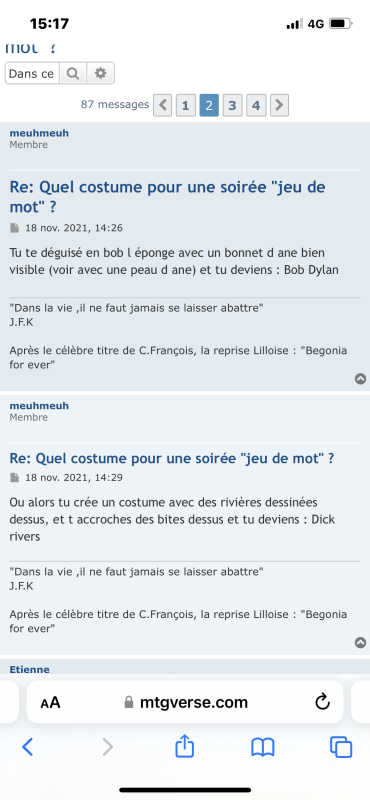Click the search magnifier icon
The height and width of the screenshot is (800, 370).
click(x=73, y=73)
